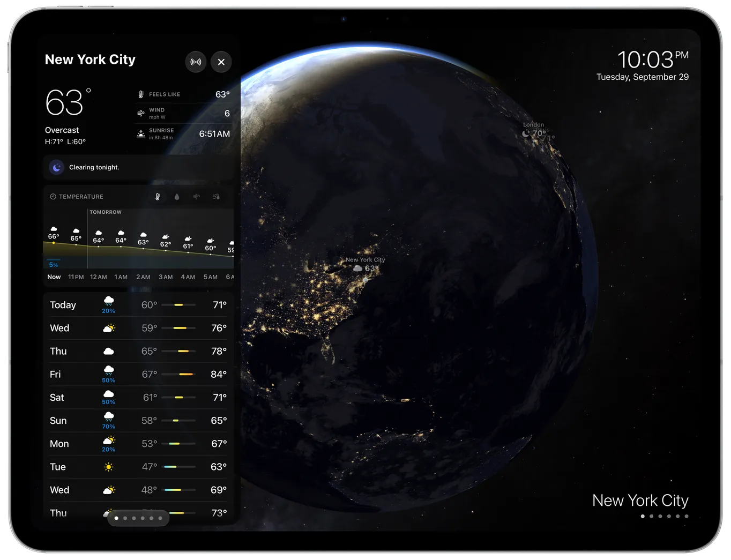This screenshot has width=731, height=560.
Task: Tap the sunny icon in the Tue row
Action: pos(109,467)
